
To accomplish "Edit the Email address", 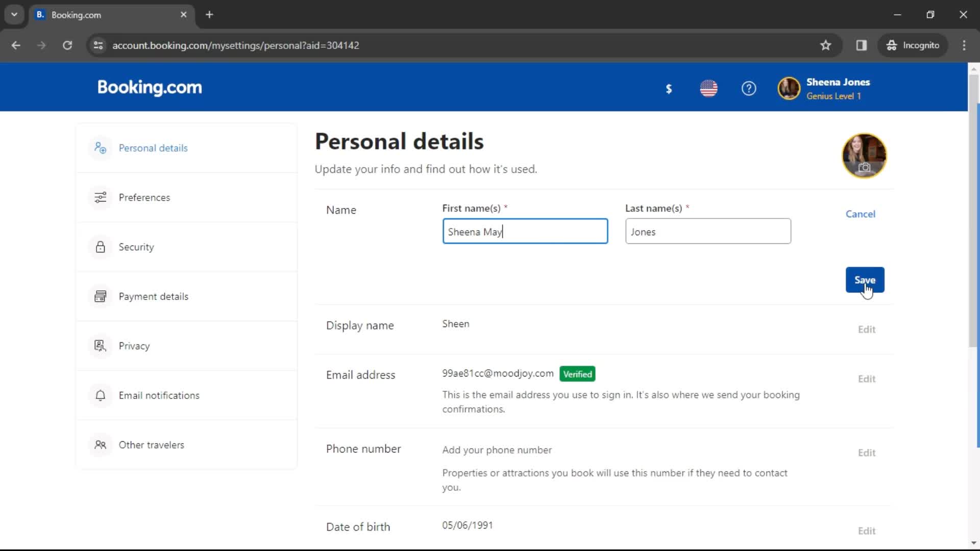I will coord(866,379).
